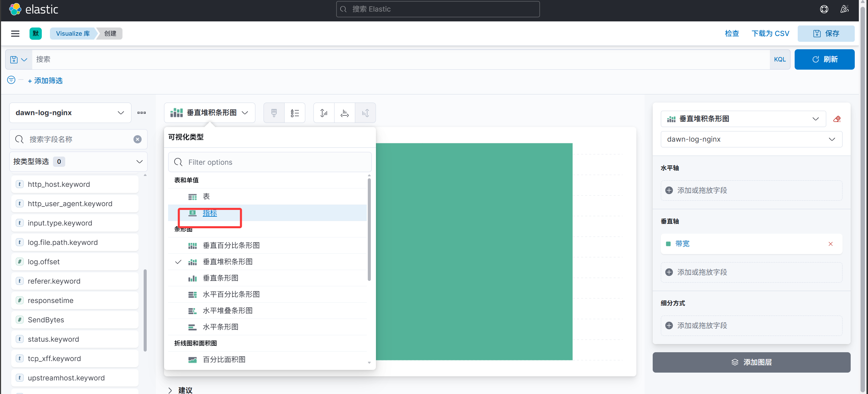Focus the Filter options input
The height and width of the screenshot is (394, 868).
pos(270,162)
